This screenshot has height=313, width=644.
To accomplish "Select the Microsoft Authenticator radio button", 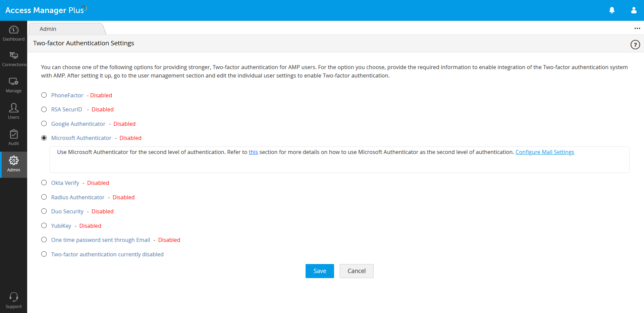I will [x=44, y=138].
